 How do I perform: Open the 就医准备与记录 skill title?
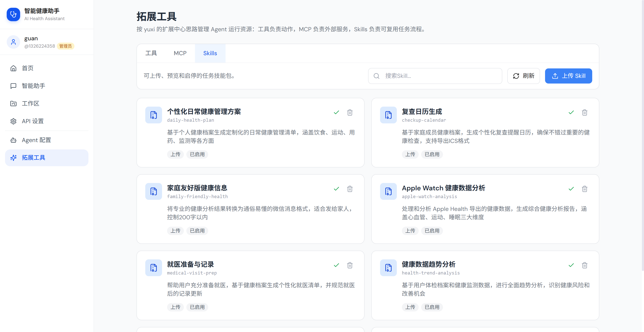[190, 264]
